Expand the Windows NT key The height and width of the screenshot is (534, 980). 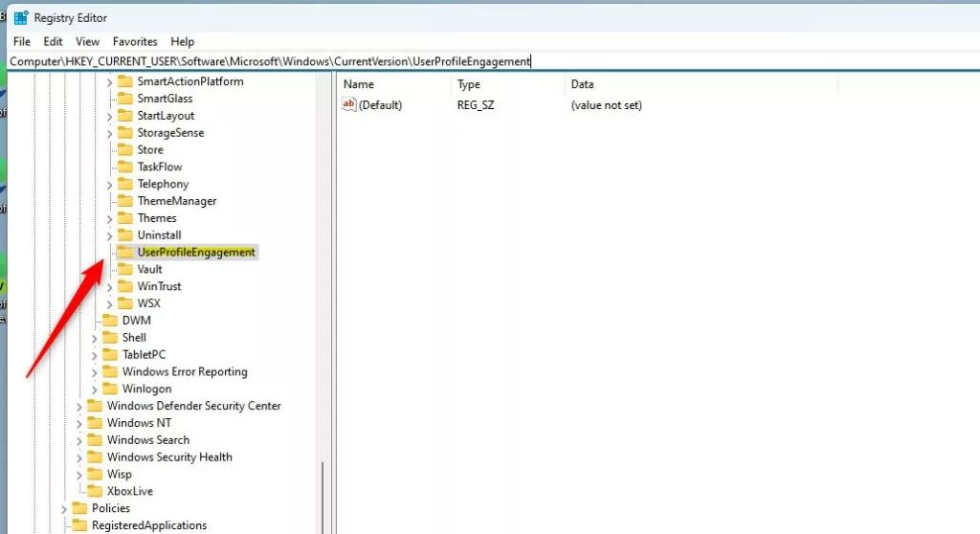(x=78, y=423)
